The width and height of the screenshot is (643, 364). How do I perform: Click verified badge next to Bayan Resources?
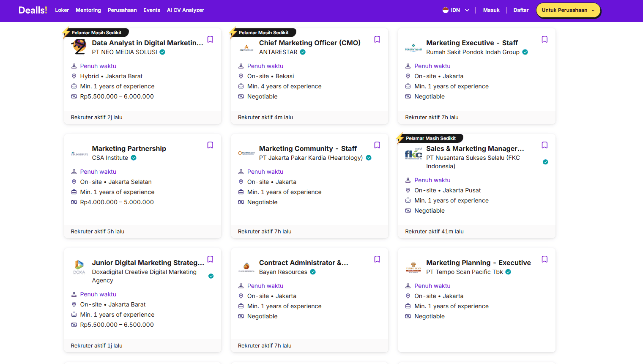point(313,272)
